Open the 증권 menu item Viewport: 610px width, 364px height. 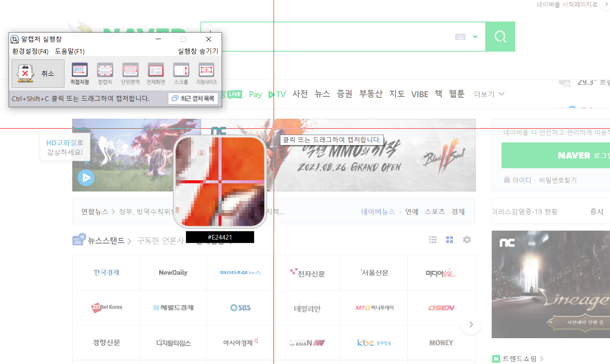345,94
